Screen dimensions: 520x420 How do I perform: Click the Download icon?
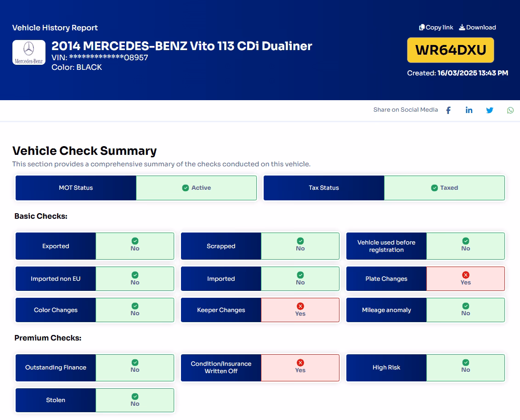(462, 27)
